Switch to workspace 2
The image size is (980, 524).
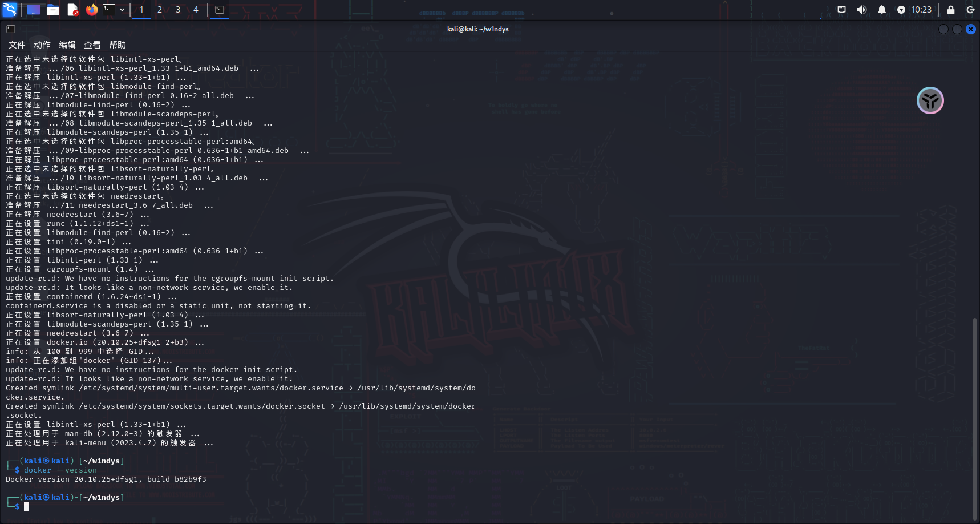(160, 10)
